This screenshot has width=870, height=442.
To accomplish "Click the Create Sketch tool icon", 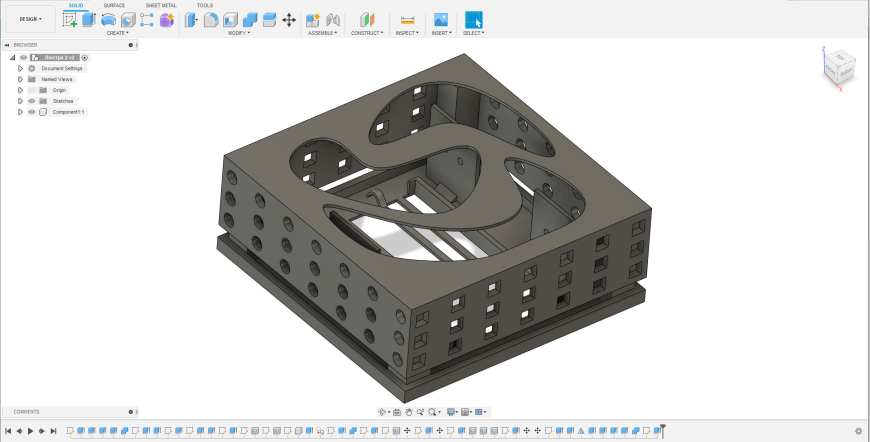I will point(70,19).
